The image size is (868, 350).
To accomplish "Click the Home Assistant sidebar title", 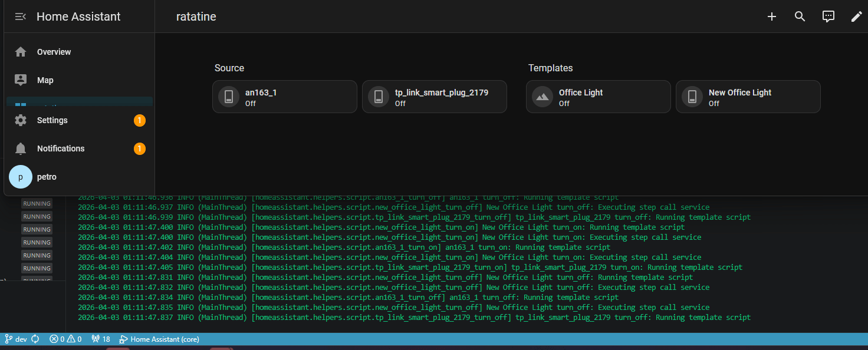I will pos(78,16).
